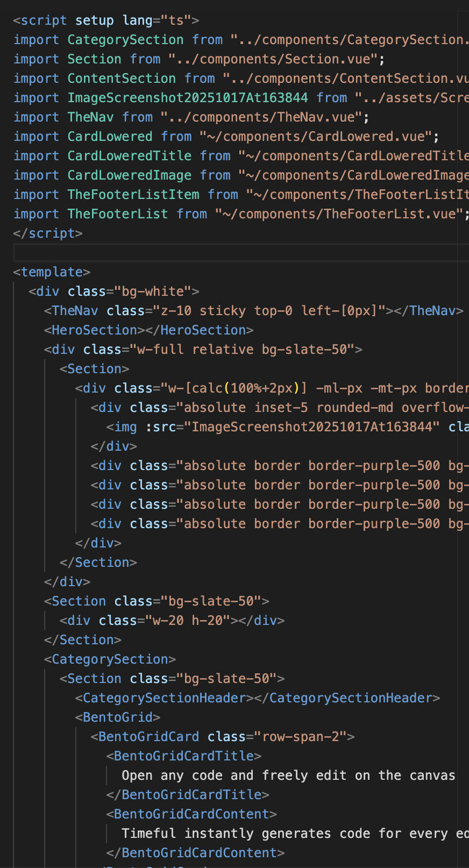Click the CategorySection opening tag in the template

click(x=110, y=659)
